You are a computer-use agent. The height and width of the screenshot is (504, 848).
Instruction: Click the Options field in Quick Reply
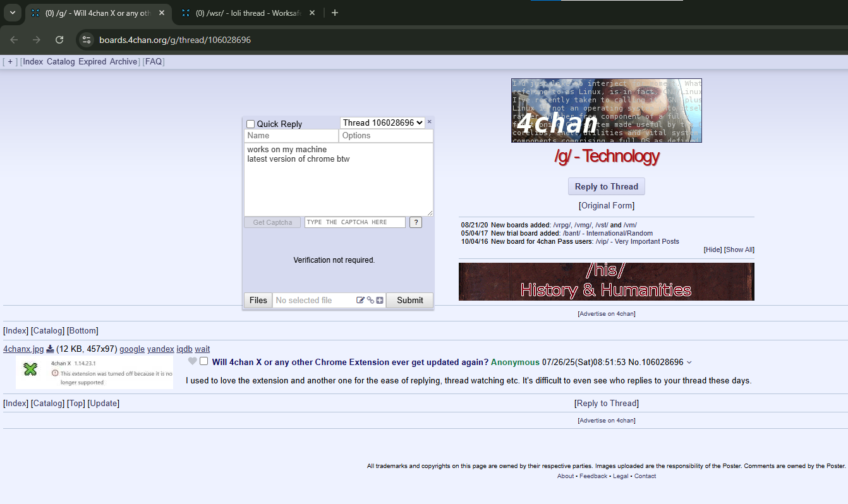[x=386, y=136]
